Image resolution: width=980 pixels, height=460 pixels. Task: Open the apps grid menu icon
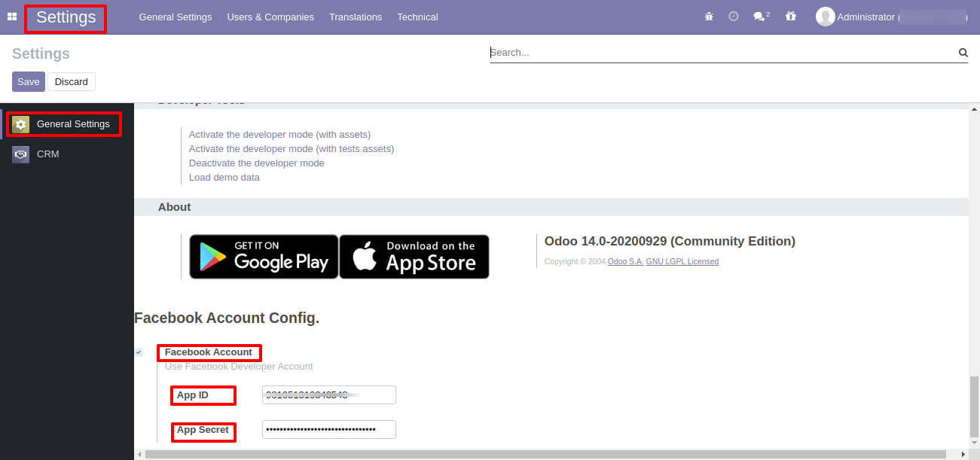coord(12,17)
